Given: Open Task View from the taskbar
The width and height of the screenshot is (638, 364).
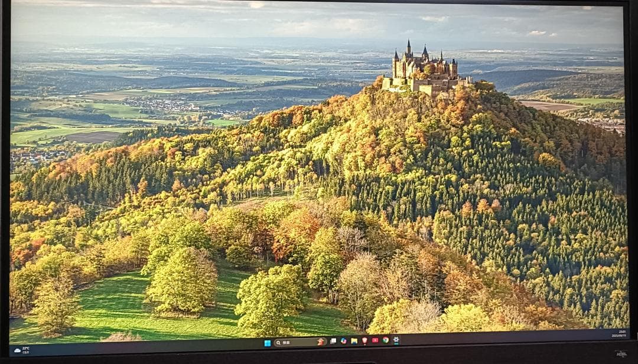Looking at the screenshot, I should coord(333,342).
